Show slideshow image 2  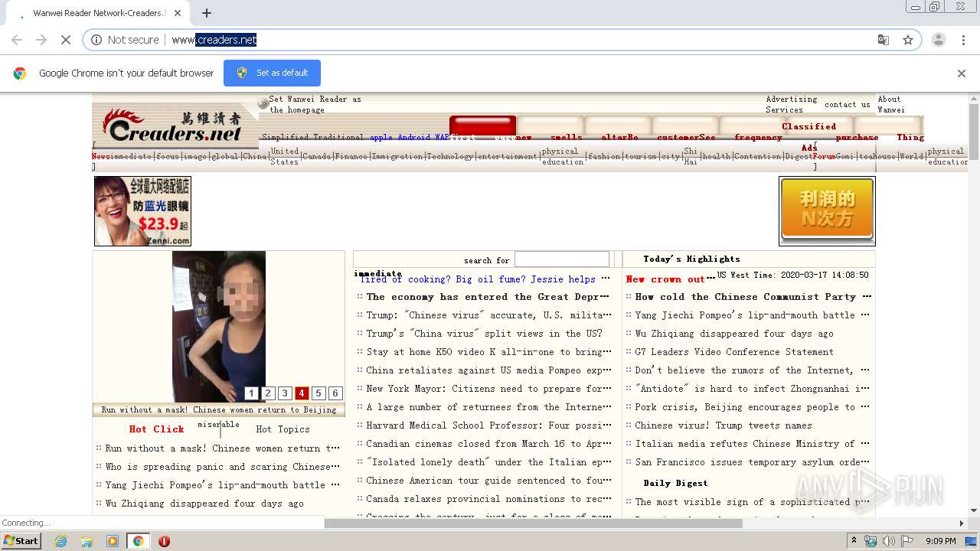coord(268,393)
